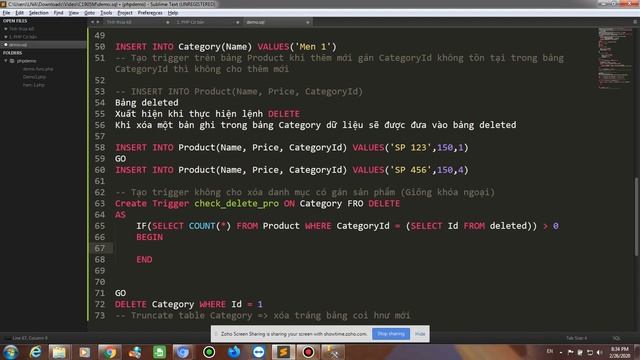Open TeamViewer from taskbar

258,352
